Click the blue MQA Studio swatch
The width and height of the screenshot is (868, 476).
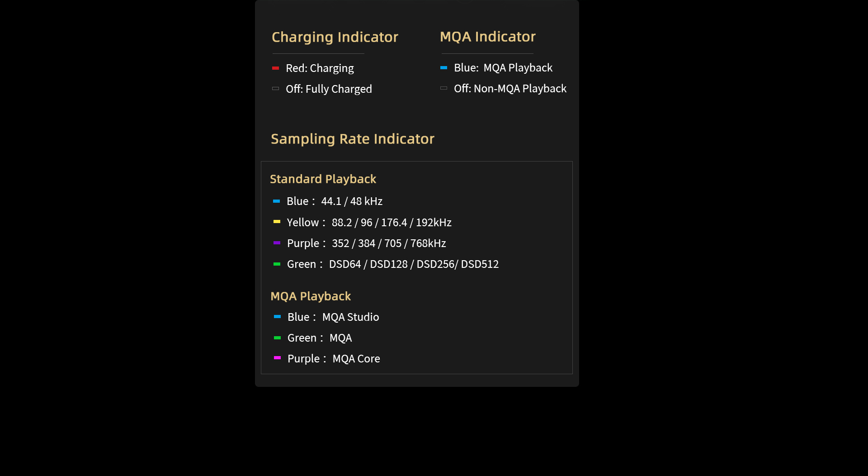pos(277,317)
